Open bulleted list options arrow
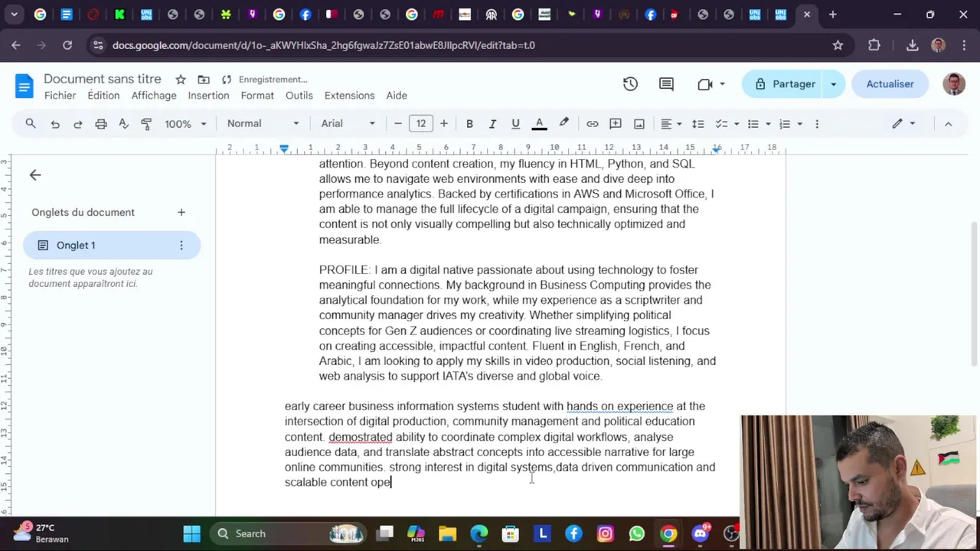The image size is (980, 551). click(x=768, y=123)
